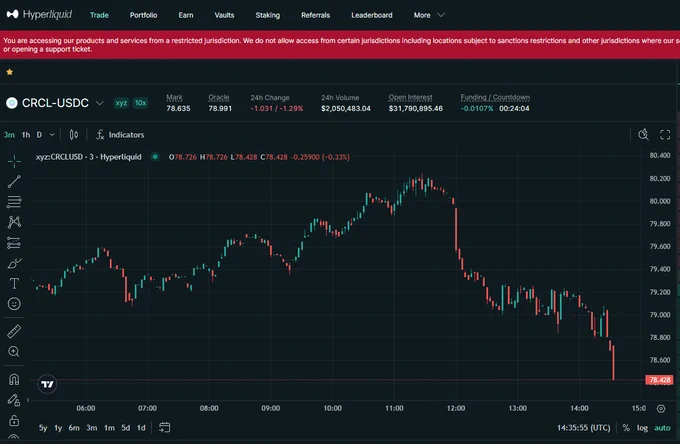Screen dimensions: 680x444
Task: Open the go to date calendar
Action: (x=164, y=428)
